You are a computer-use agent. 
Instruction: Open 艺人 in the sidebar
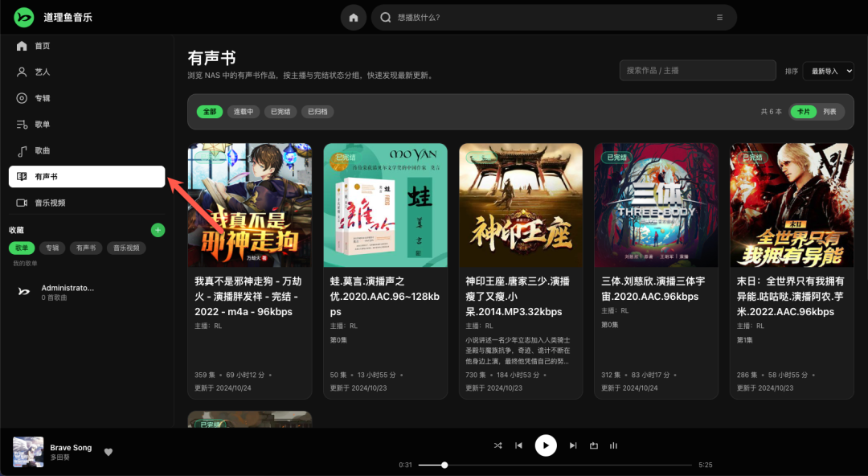click(x=43, y=72)
